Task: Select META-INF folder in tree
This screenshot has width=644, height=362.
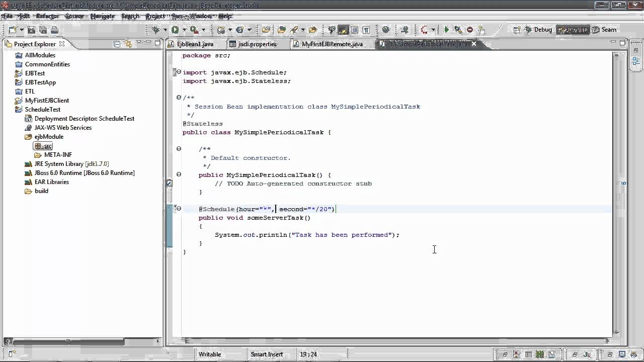Action: pyautogui.click(x=58, y=155)
